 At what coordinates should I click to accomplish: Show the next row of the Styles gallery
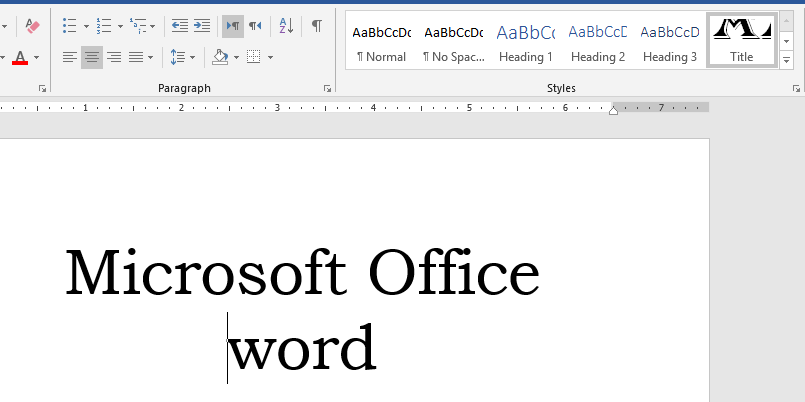point(787,41)
